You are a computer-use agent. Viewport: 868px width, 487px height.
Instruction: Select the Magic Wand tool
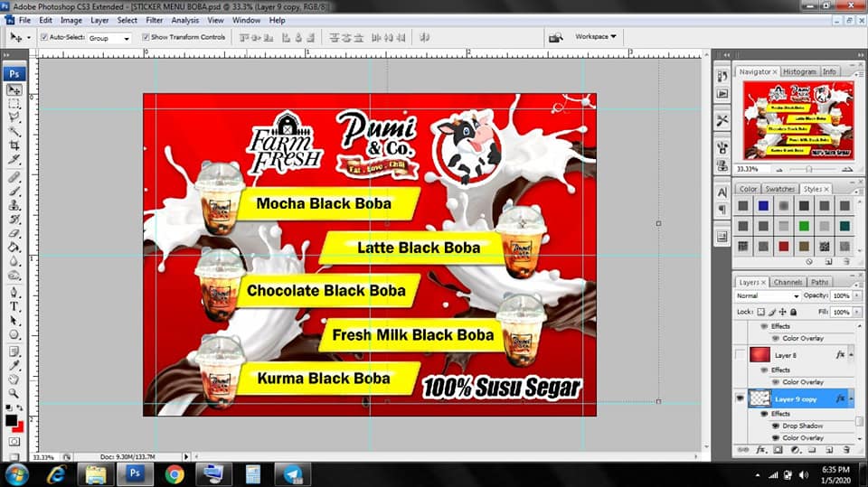14,131
